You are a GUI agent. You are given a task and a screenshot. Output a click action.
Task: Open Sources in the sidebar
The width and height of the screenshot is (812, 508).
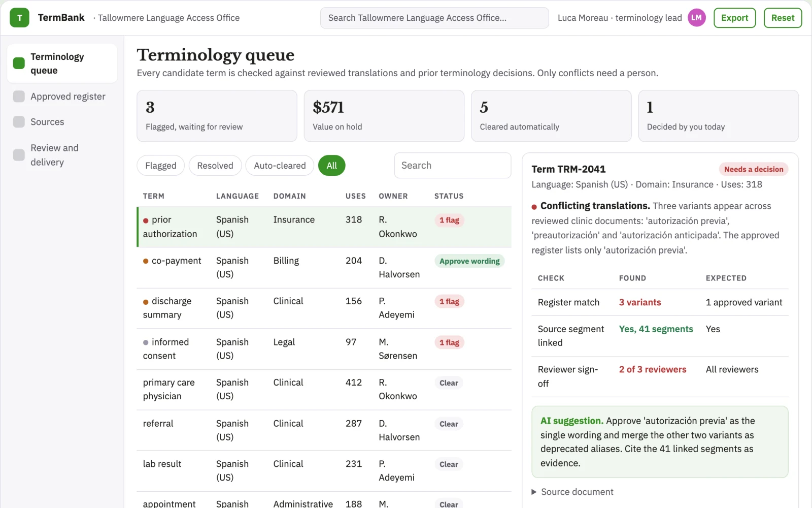click(62, 122)
